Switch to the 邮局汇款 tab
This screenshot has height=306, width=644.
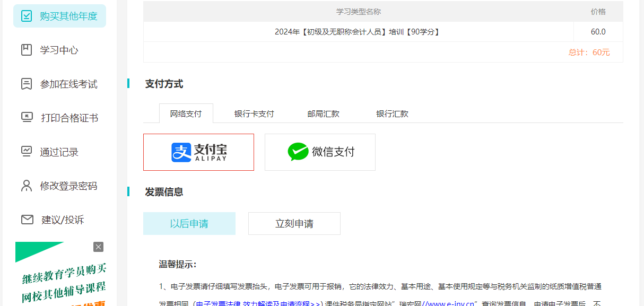(x=323, y=113)
